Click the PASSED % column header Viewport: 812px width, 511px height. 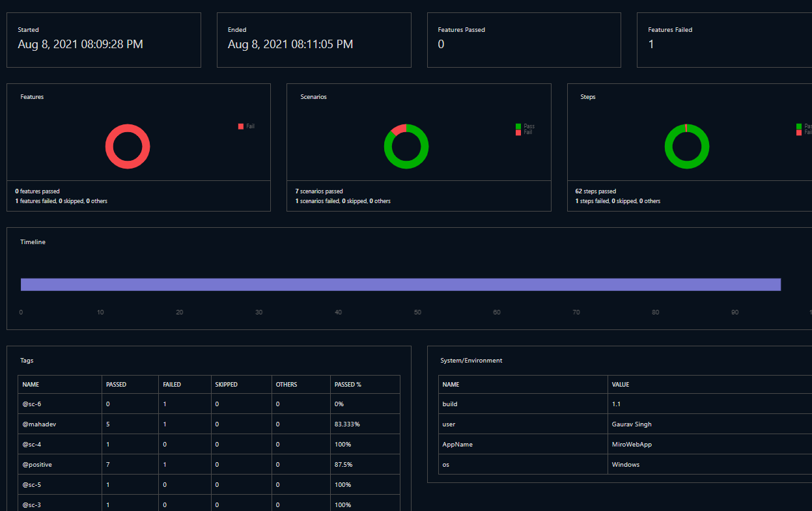point(348,385)
